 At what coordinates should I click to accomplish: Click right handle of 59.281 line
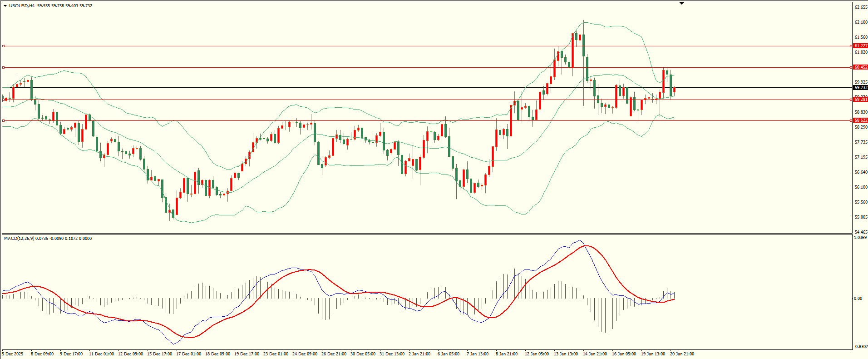click(851, 100)
